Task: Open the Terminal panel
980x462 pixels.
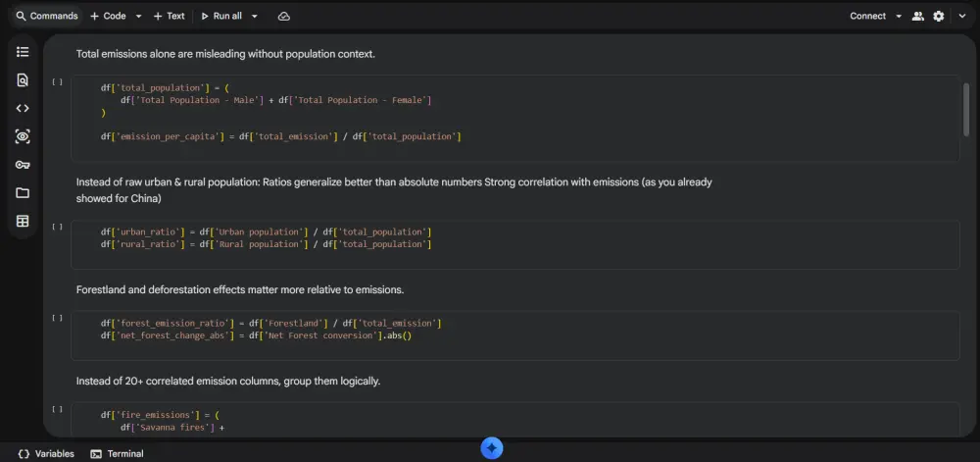Action: coord(117,454)
